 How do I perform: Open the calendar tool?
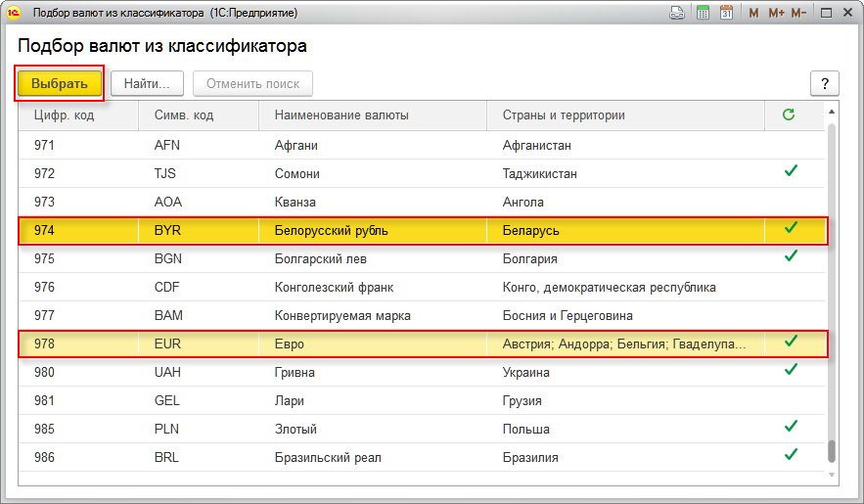(x=727, y=13)
